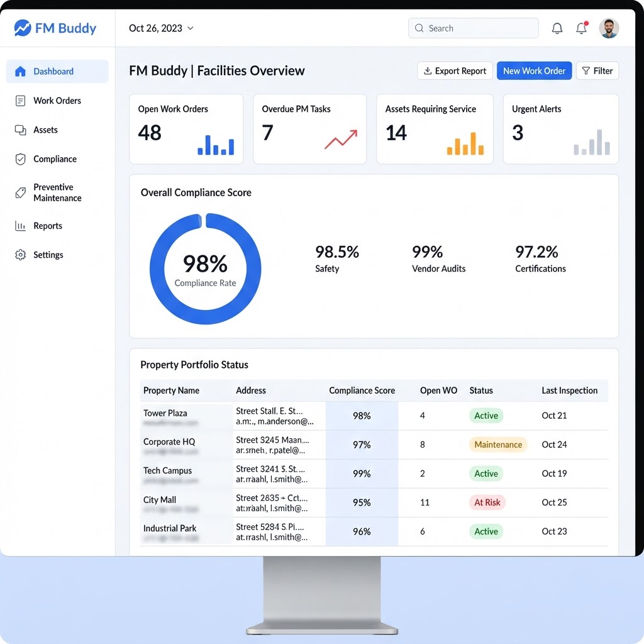The width and height of the screenshot is (644, 644).
Task: Click the Maintenance status badge
Action: (498, 445)
